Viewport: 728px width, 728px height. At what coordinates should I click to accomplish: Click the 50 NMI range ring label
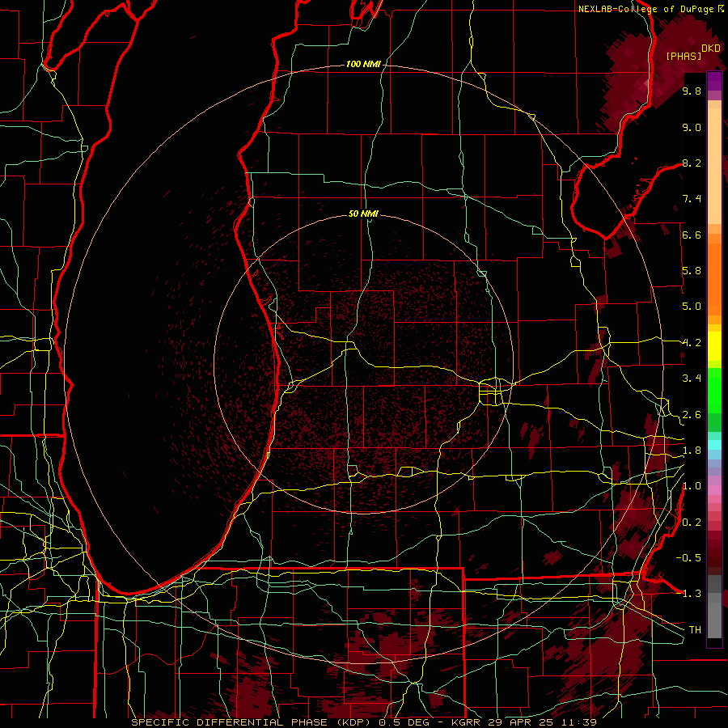pos(363,214)
